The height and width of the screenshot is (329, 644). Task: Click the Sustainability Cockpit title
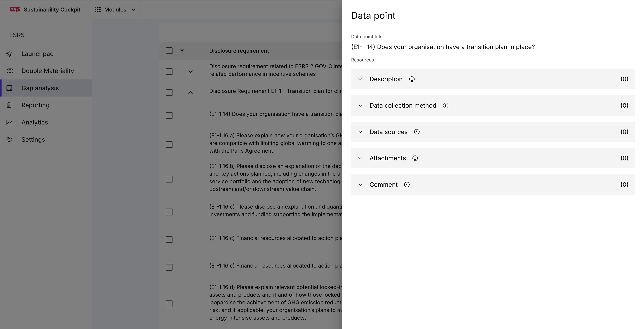[x=52, y=10]
